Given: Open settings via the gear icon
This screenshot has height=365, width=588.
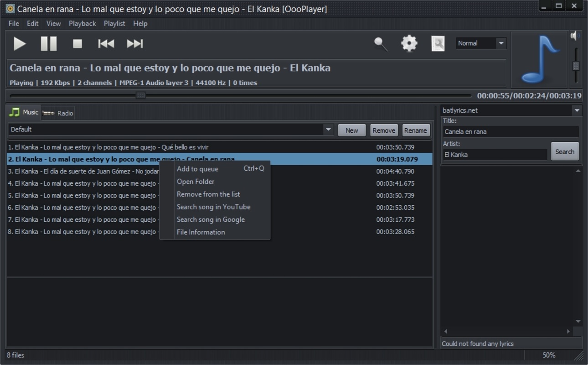Looking at the screenshot, I should (x=409, y=43).
